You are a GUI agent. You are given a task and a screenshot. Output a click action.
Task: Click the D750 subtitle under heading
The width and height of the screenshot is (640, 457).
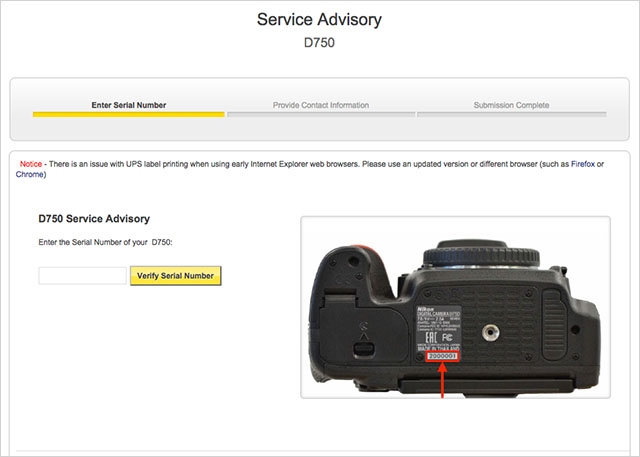[x=319, y=42]
